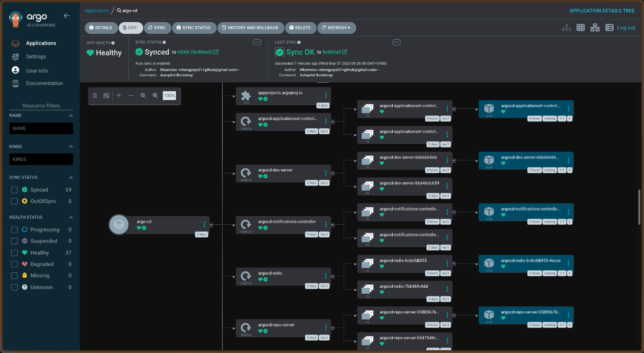Open HISTORY AND ROLLBACK
This screenshot has height=353, width=644.
[x=250, y=28]
